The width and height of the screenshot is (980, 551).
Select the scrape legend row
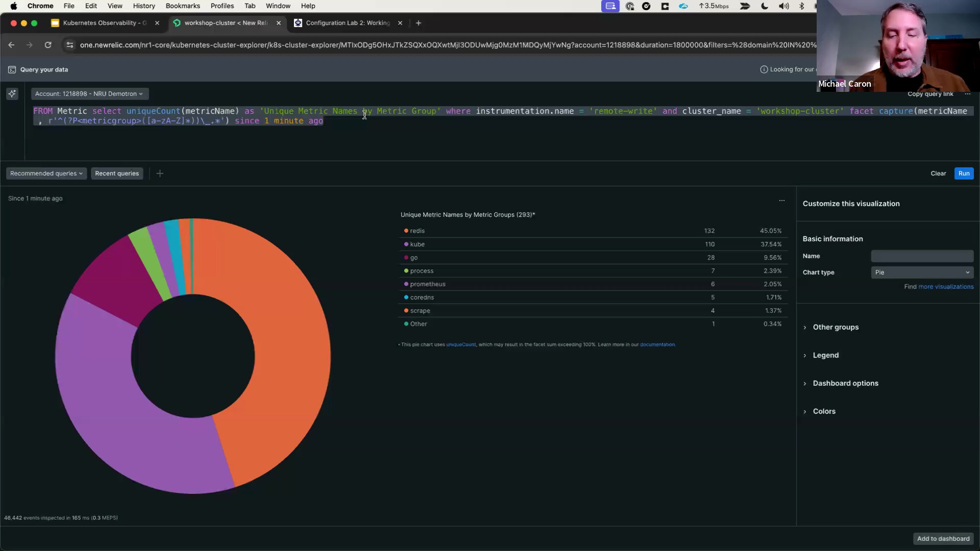click(x=592, y=311)
